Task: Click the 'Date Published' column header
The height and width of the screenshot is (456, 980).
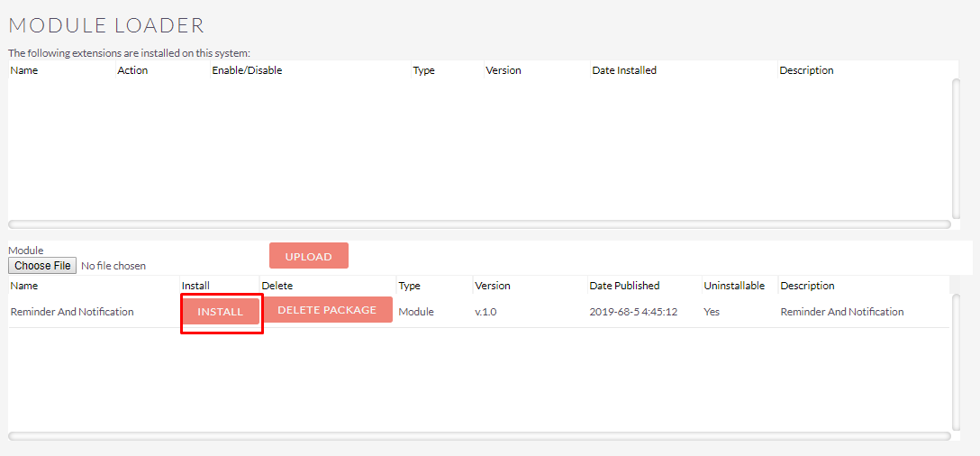Action: (x=624, y=286)
